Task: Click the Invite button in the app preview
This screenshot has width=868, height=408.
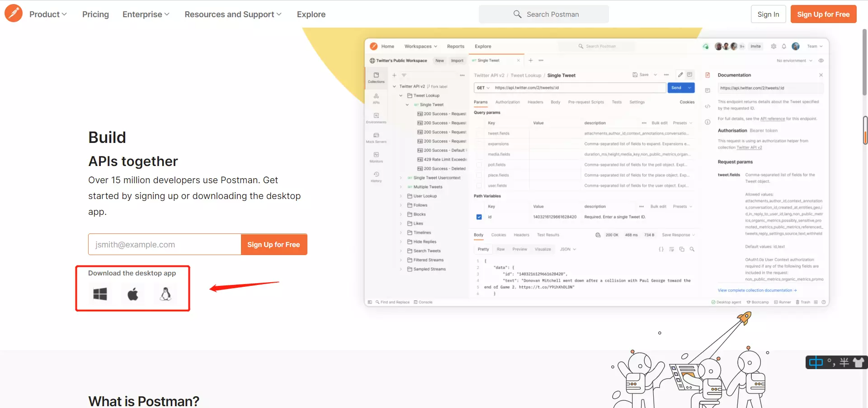Action: [x=755, y=46]
